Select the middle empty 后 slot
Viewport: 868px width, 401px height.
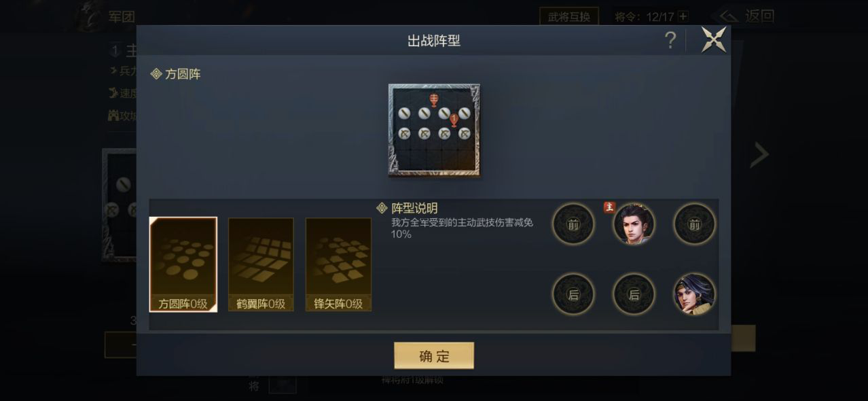(x=634, y=294)
